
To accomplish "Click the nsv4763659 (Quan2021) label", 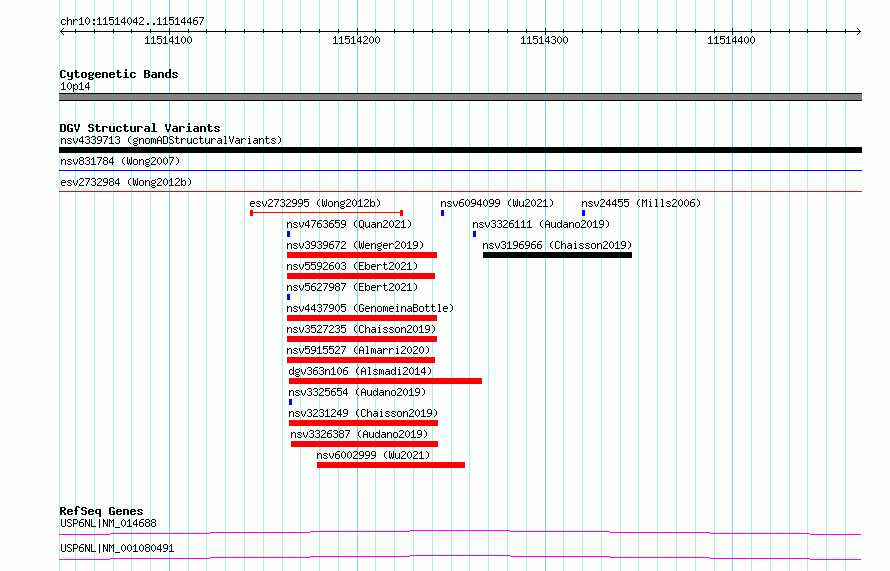I will [x=349, y=224].
